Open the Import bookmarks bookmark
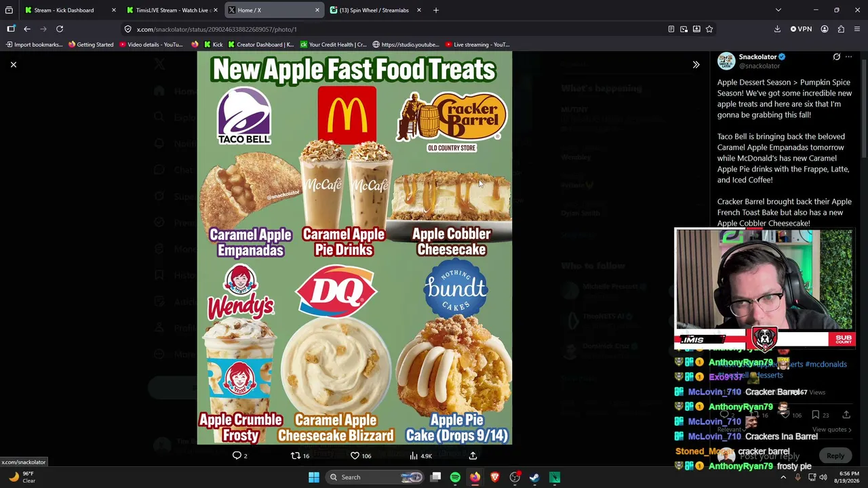 click(34, 45)
